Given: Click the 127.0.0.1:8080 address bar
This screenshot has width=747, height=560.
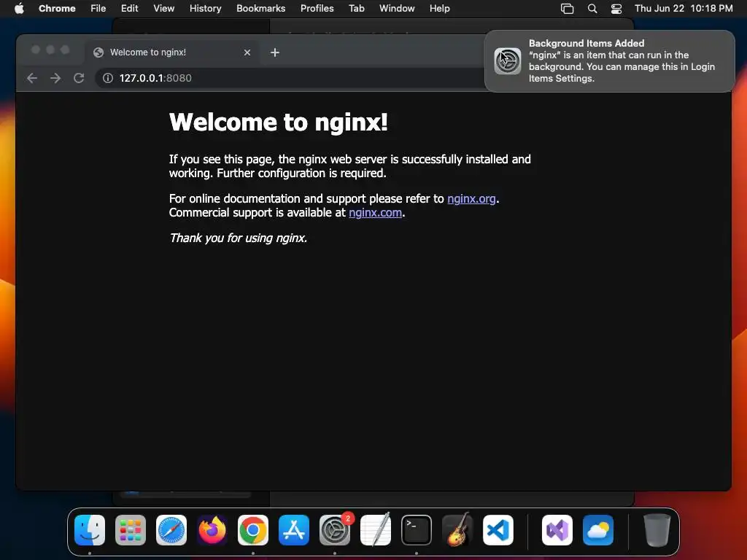Looking at the screenshot, I should 290,78.
